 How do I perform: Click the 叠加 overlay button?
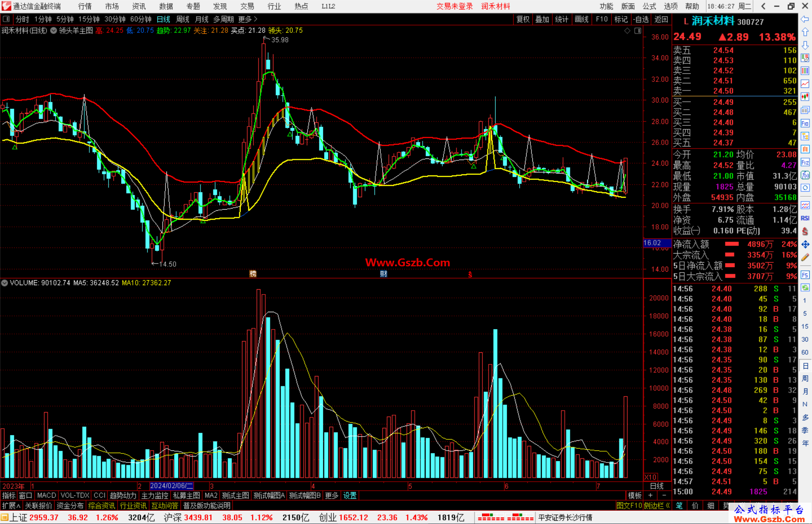[542, 19]
